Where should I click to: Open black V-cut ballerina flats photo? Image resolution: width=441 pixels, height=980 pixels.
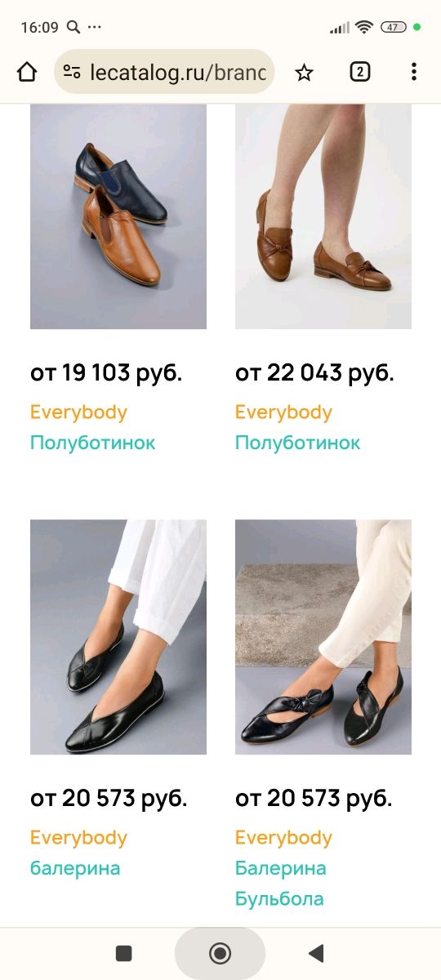click(118, 637)
